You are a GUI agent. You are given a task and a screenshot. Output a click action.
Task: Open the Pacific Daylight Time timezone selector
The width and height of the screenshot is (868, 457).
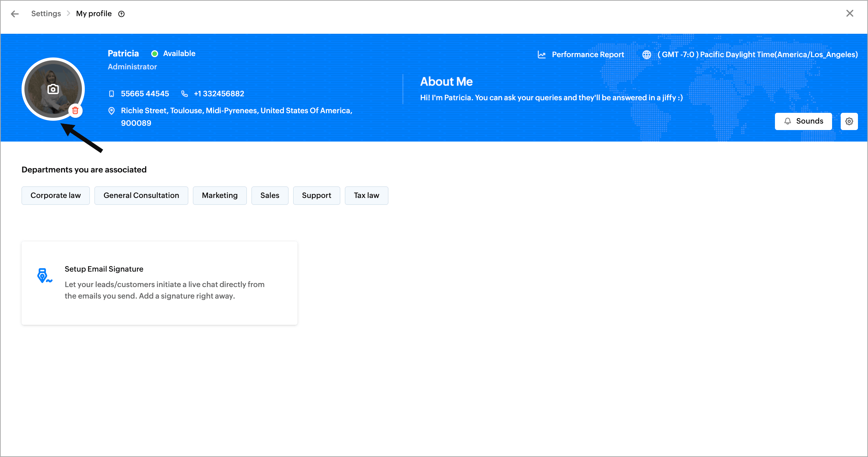point(757,55)
